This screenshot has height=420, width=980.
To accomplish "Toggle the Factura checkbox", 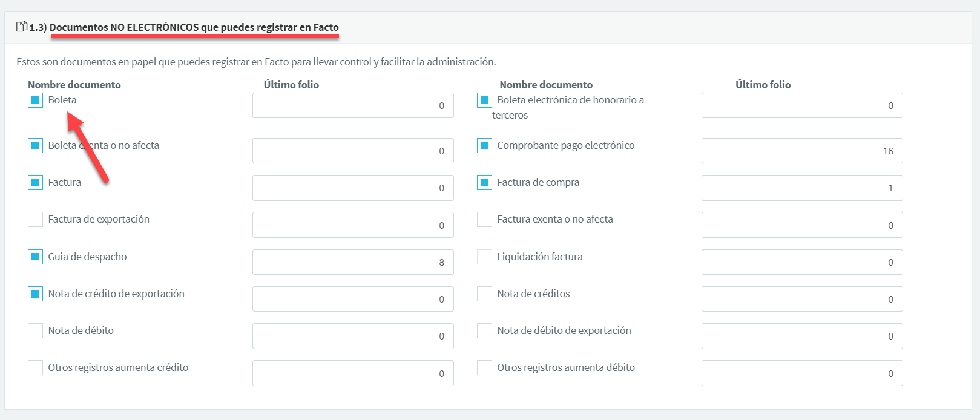I will pyautogui.click(x=36, y=182).
